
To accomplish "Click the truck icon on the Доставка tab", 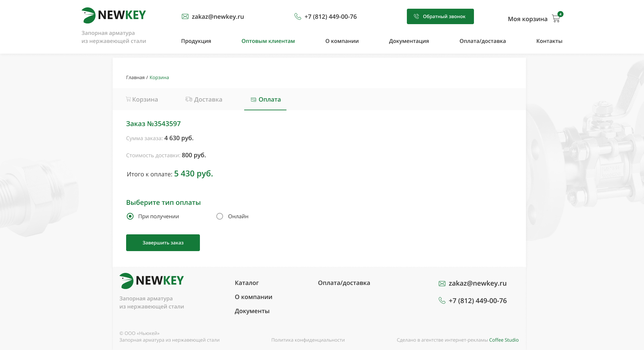I will [x=189, y=99].
